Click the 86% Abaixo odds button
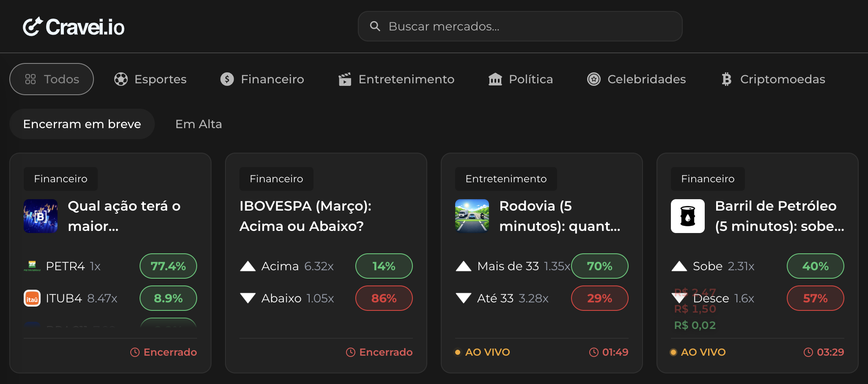868x384 pixels. coord(384,298)
